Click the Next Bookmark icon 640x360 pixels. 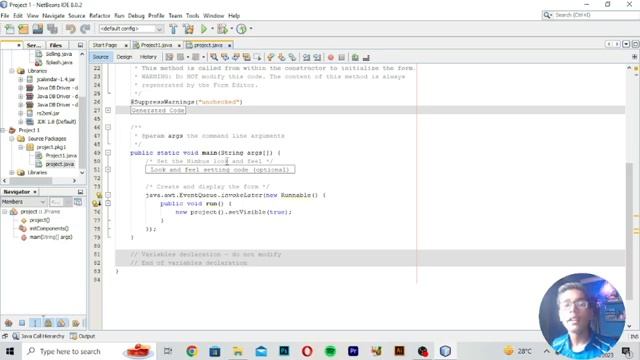(x=281, y=57)
